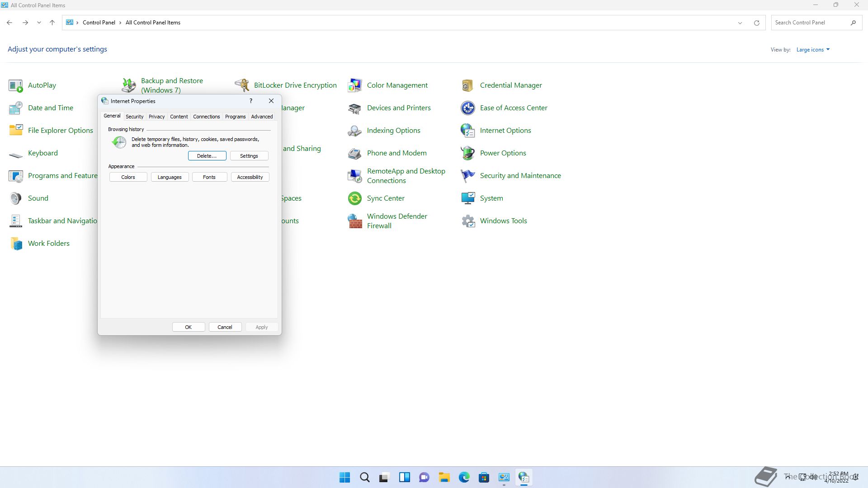The image size is (868, 488).
Task: Click the help question mark in Internet Properties
Action: coord(251,101)
